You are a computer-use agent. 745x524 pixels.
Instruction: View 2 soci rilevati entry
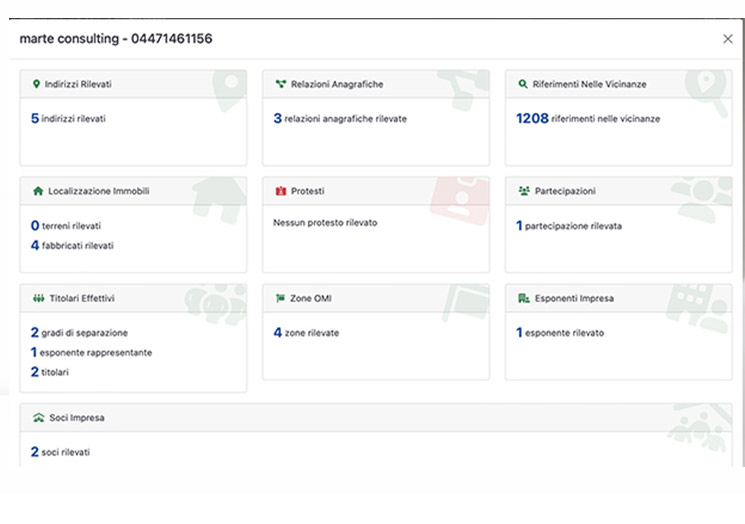(x=60, y=452)
